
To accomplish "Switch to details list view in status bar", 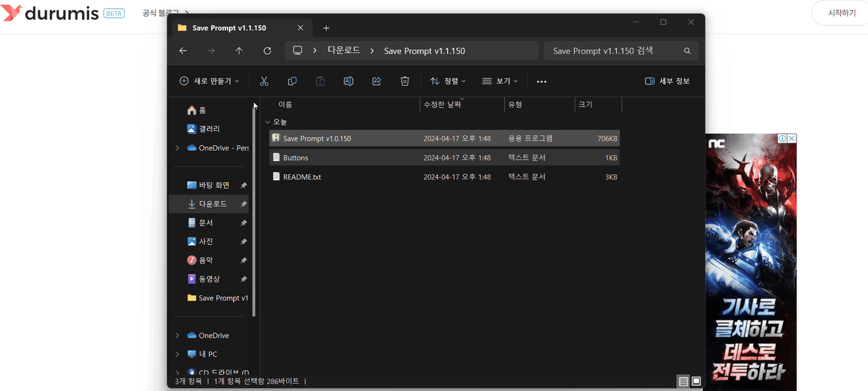I will (683, 381).
